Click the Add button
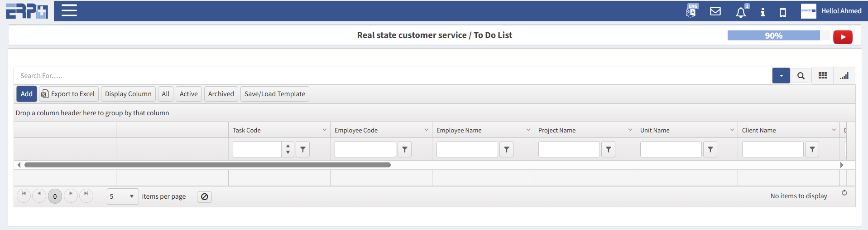The height and width of the screenshot is (230, 868). 27,94
